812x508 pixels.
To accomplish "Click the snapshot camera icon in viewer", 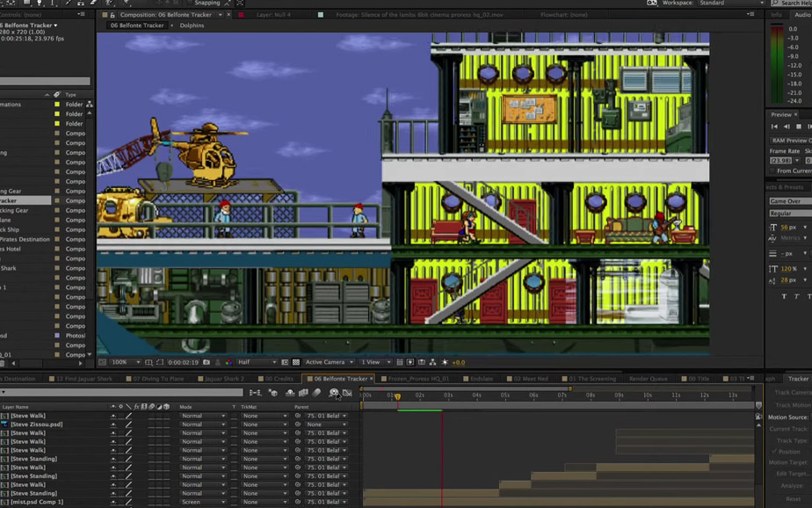I will (207, 362).
